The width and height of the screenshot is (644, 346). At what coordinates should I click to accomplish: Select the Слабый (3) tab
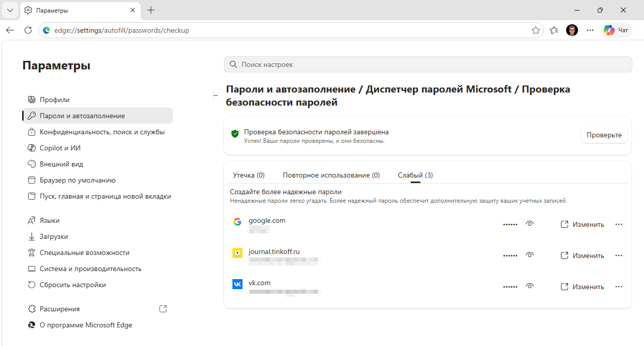pos(415,175)
